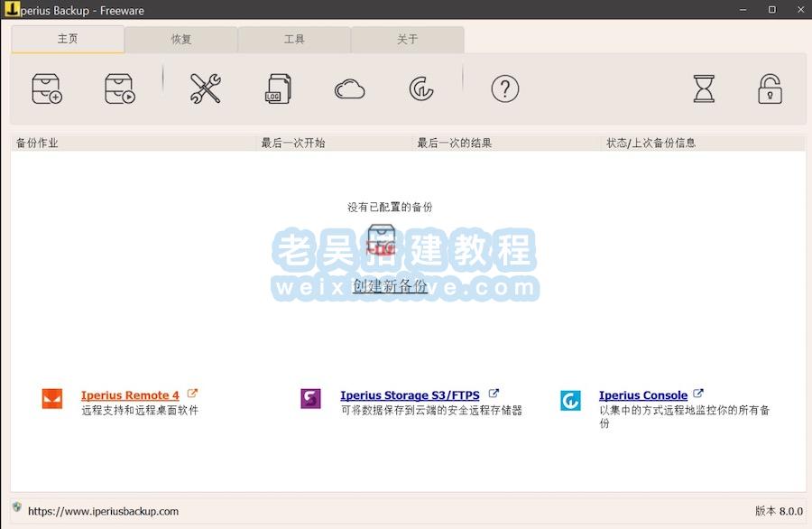Select the 关于 tab
Screen dimensions: 812x529
click(408, 40)
